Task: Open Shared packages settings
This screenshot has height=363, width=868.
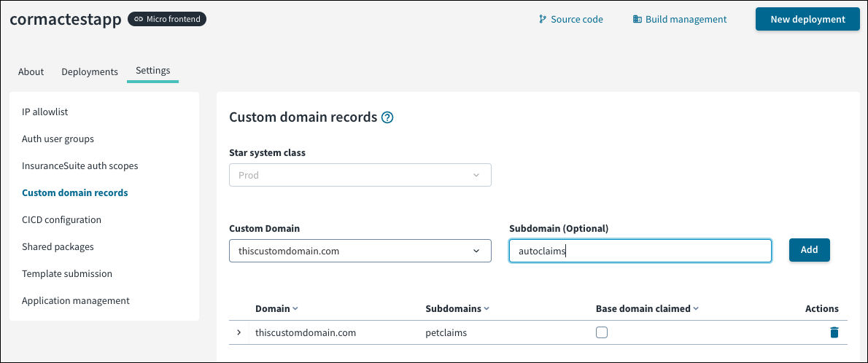Action: 58,247
